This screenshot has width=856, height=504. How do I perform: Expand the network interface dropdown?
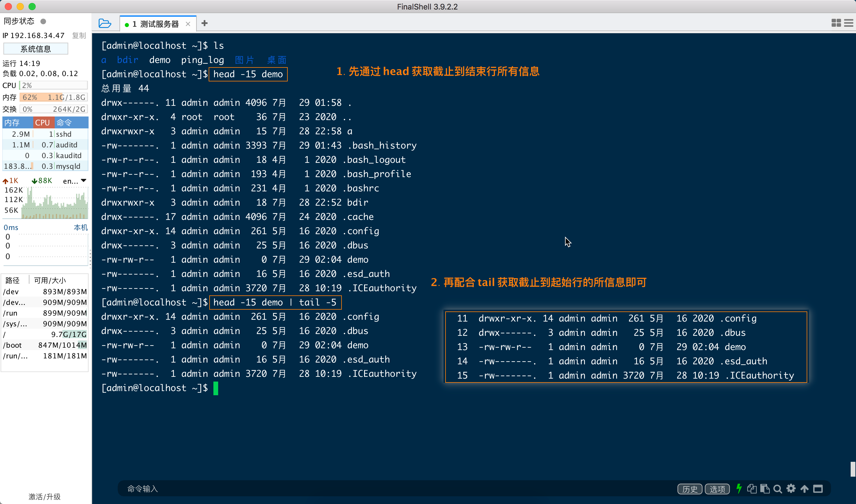(x=84, y=181)
